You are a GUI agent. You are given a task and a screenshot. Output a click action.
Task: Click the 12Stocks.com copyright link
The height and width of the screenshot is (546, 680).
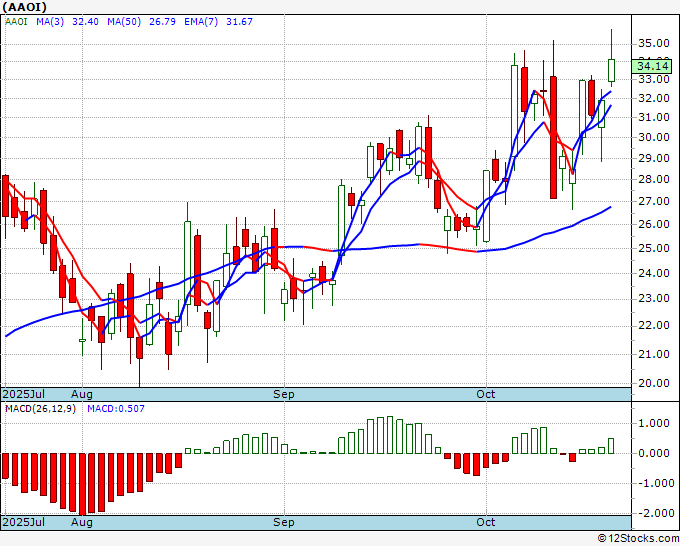(x=638, y=538)
